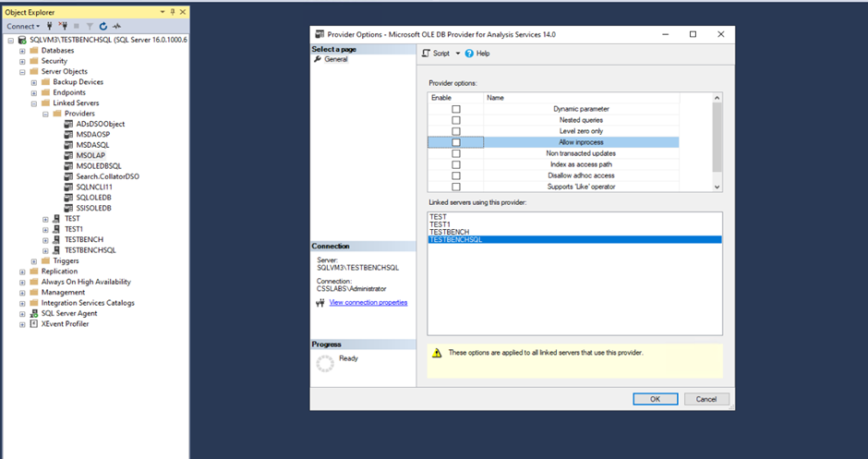This screenshot has height=459, width=868.
Task: Select Always On High Availability tree item
Action: pos(86,282)
